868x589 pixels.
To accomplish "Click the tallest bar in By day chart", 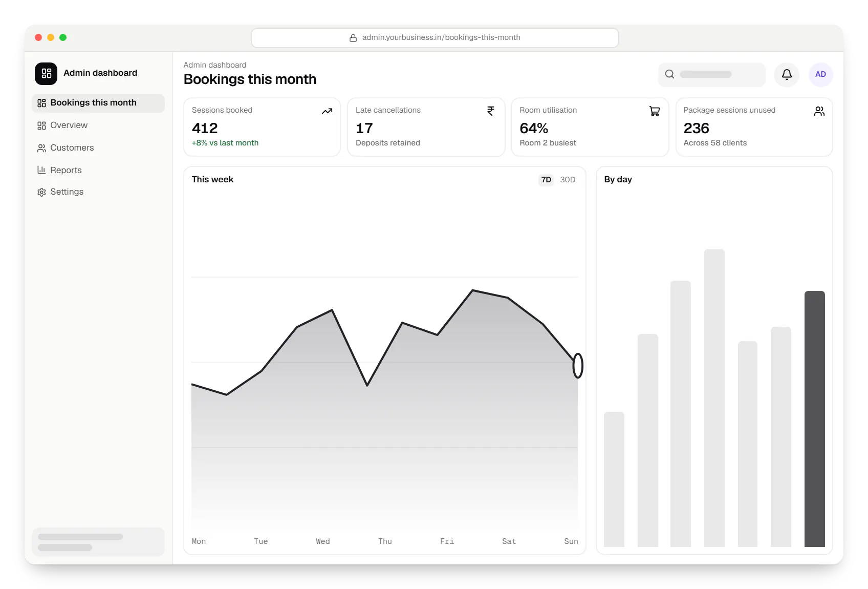I will tap(714, 398).
